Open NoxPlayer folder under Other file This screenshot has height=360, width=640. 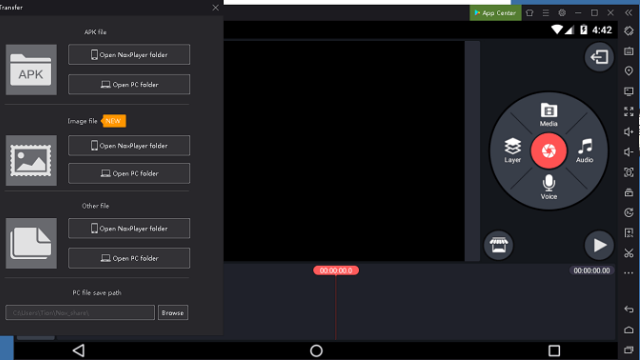(x=129, y=229)
